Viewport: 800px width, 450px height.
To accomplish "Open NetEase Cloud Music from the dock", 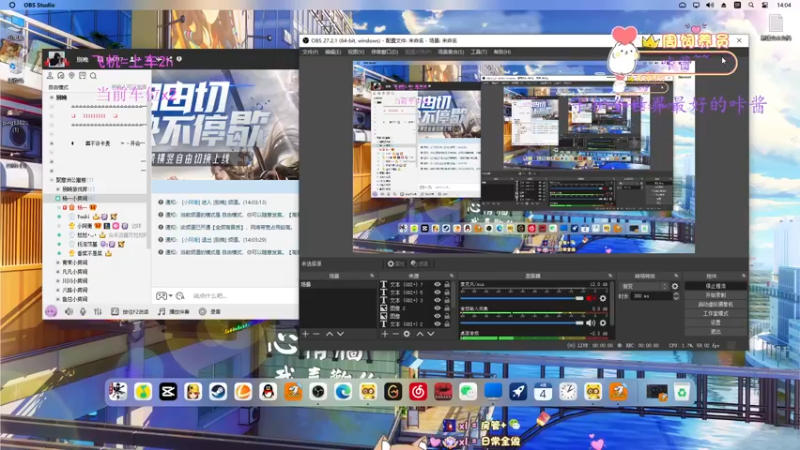I will coord(418,391).
